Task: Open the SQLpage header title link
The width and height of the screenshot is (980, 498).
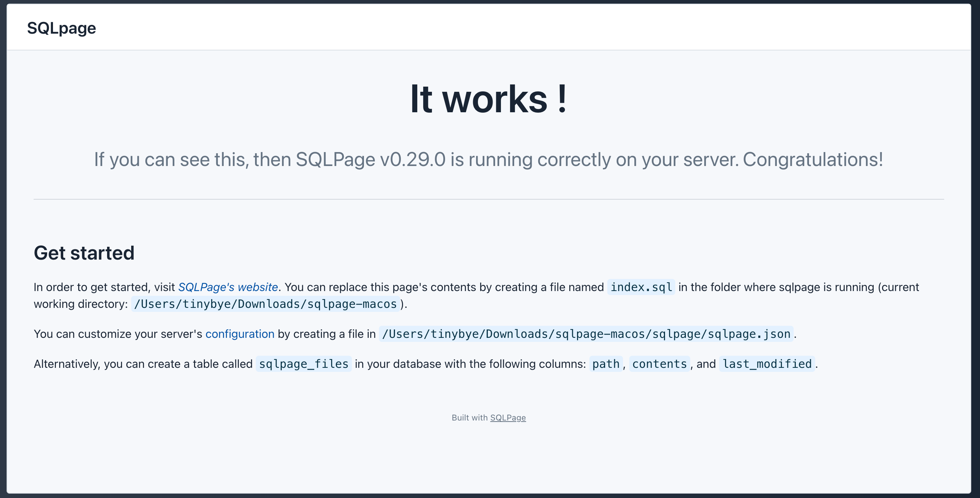Action: click(61, 28)
